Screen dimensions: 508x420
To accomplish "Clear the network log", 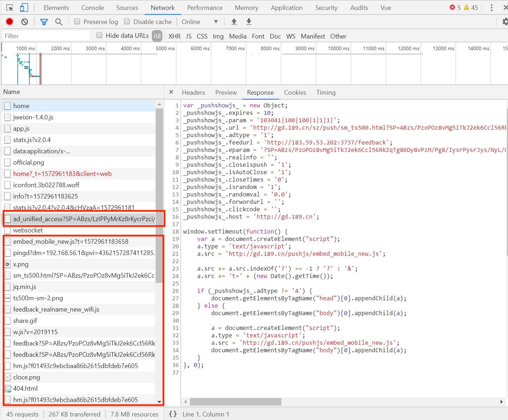I will tap(24, 22).
